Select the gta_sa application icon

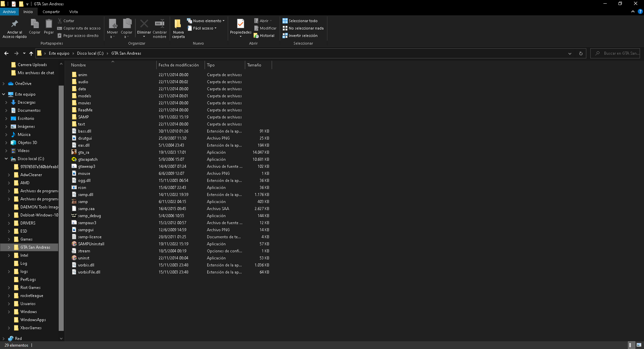[74, 152]
